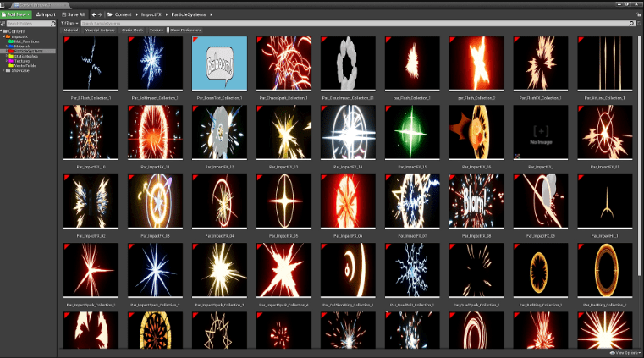This screenshot has width=644, height=358.
Task: Toggle the Texture filter
Action: 156,30
